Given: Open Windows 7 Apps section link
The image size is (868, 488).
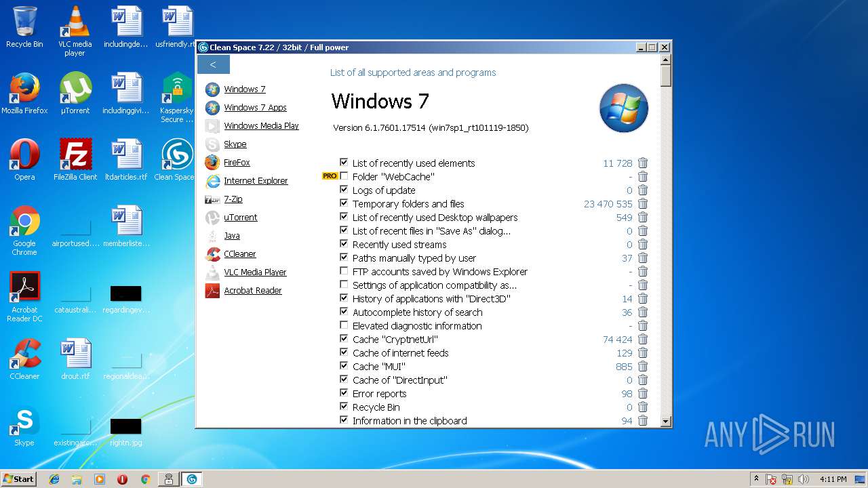Looking at the screenshot, I should click(255, 108).
